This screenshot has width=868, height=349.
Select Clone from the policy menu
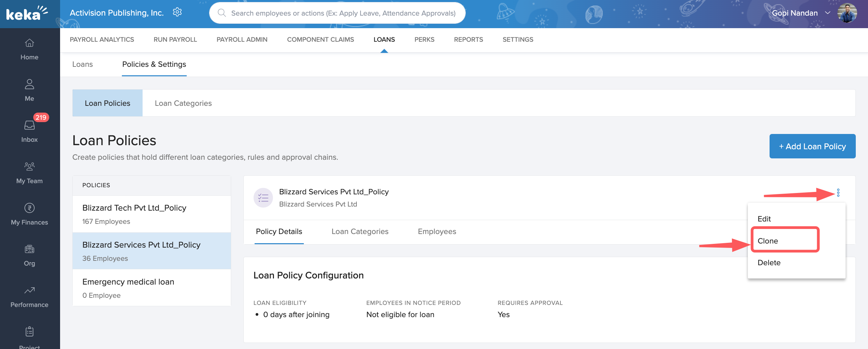point(768,241)
